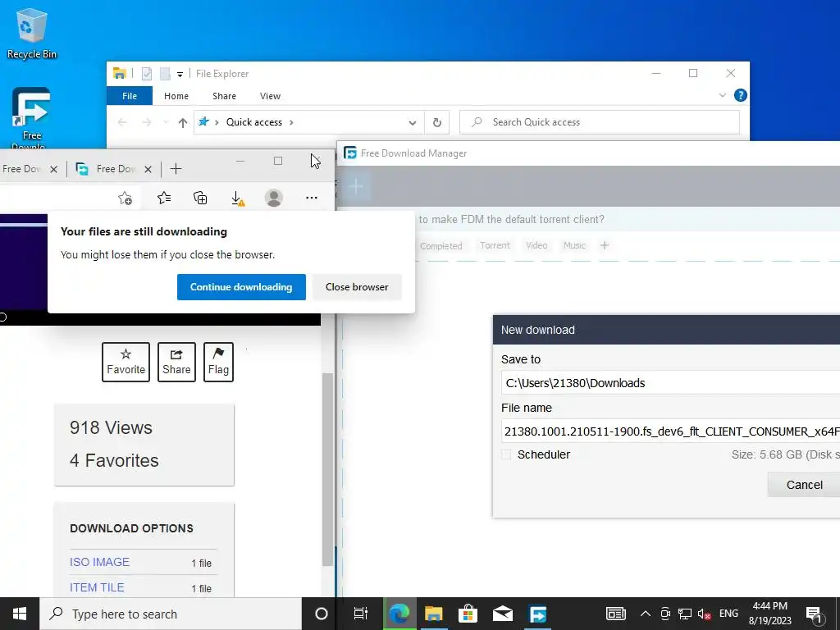Open the Edge profile avatar

pyautogui.click(x=274, y=199)
